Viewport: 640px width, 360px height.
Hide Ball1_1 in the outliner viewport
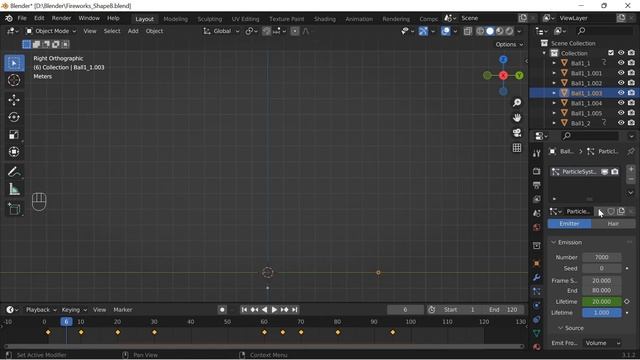(621, 63)
